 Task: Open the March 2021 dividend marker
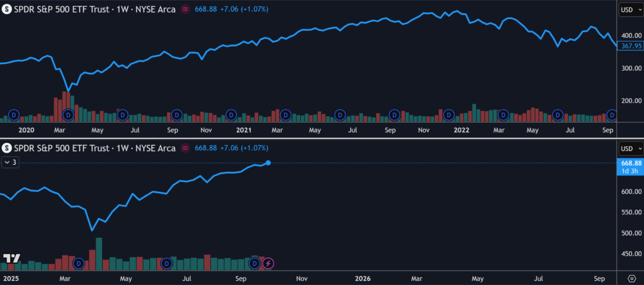click(x=286, y=115)
